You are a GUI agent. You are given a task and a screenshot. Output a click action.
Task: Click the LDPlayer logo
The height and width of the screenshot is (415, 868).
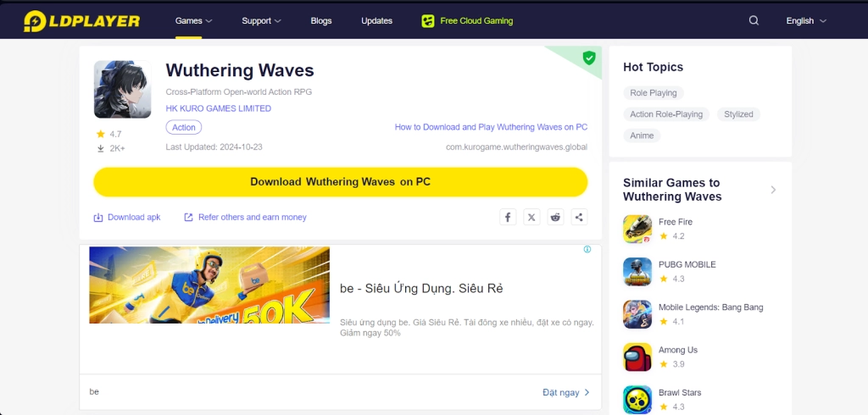81,21
